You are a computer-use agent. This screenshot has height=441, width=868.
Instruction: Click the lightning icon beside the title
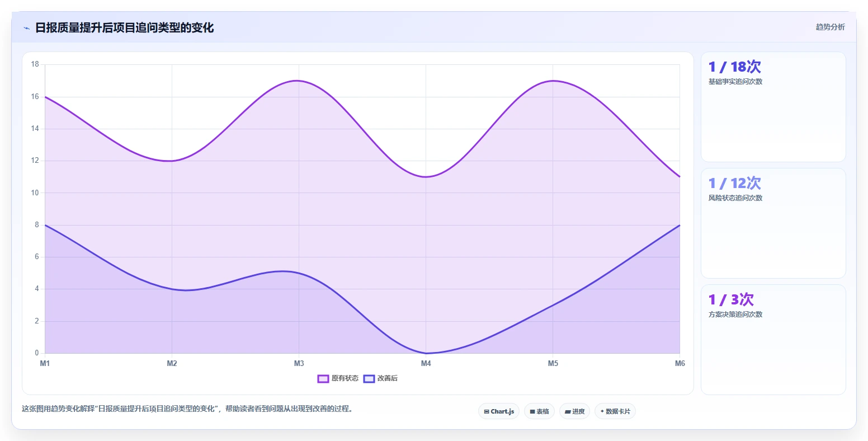tap(26, 28)
